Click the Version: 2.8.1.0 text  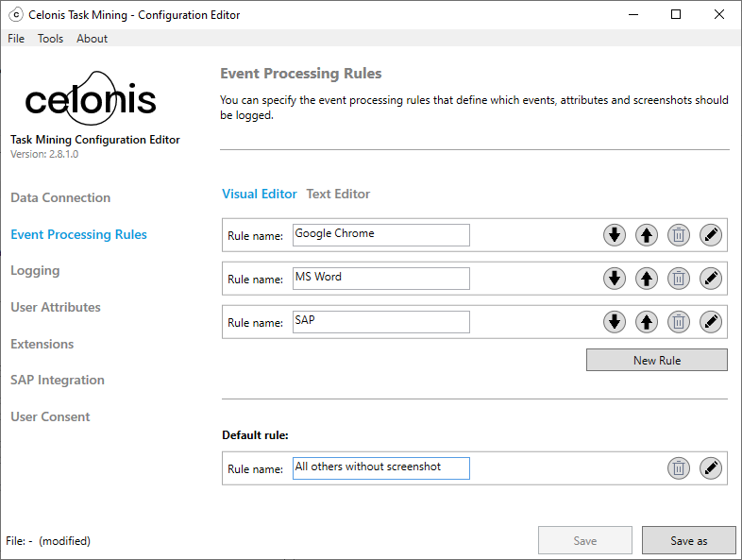pos(44,154)
